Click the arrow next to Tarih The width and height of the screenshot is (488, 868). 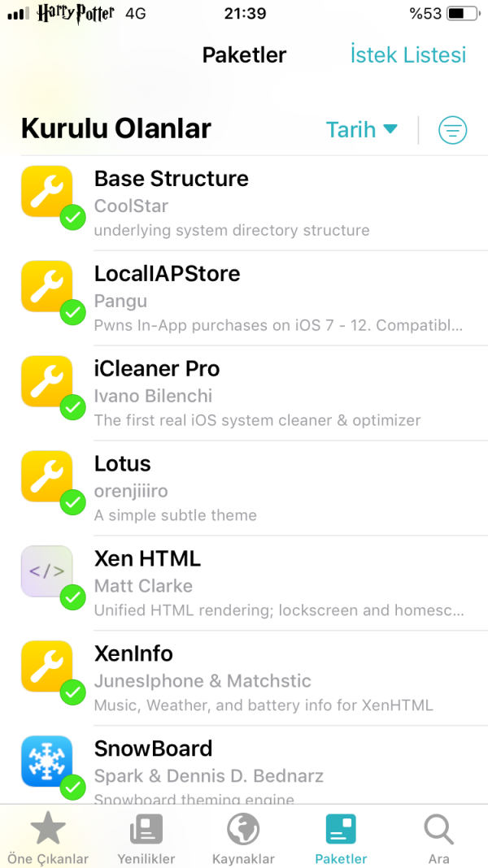(x=390, y=129)
